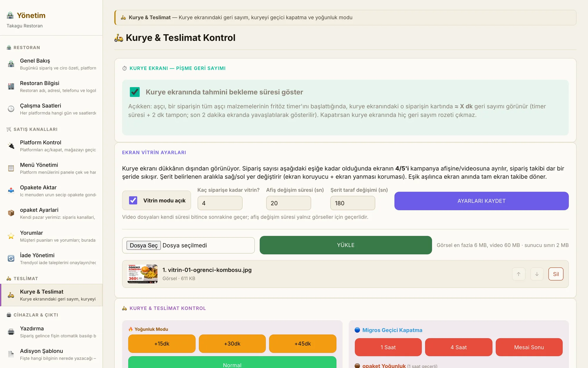Click the Kurye & Teslimat scooter sidebar icon
Screen dimensions: 588x368
click(11, 295)
